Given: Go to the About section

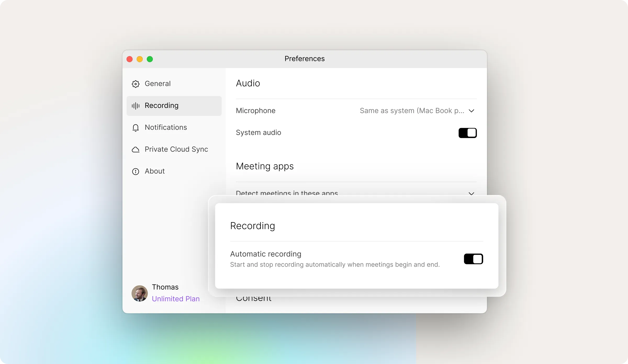Looking at the screenshot, I should (x=155, y=171).
